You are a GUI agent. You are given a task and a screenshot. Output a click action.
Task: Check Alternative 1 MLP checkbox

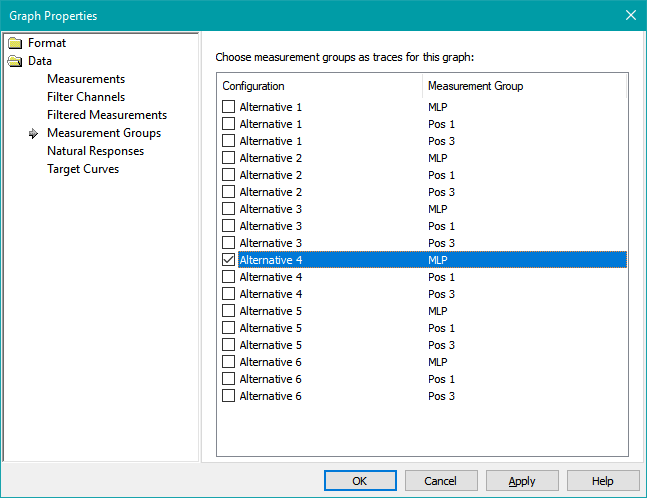point(228,107)
